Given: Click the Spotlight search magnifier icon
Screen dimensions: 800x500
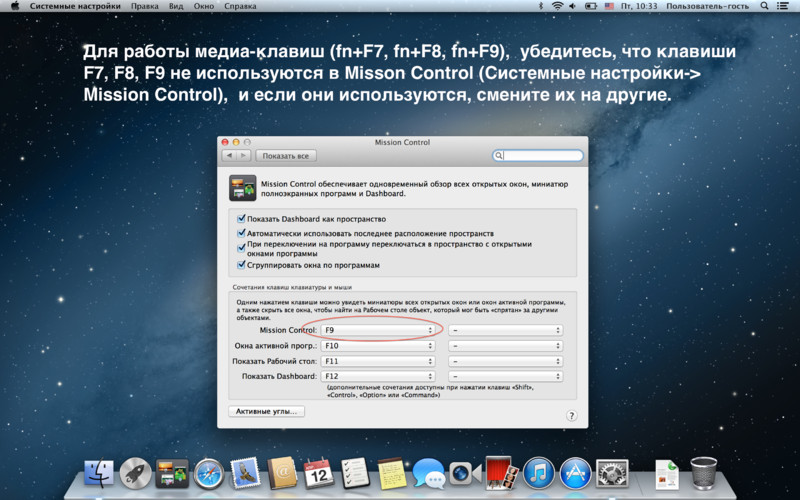Looking at the screenshot, I should tap(766, 6).
